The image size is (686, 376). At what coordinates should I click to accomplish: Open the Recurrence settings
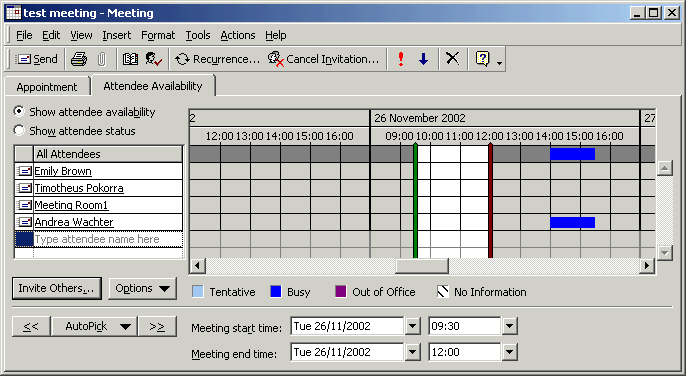click(x=217, y=59)
